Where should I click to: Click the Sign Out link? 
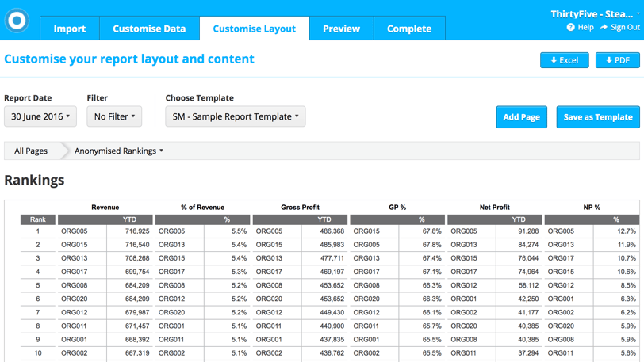tap(625, 27)
